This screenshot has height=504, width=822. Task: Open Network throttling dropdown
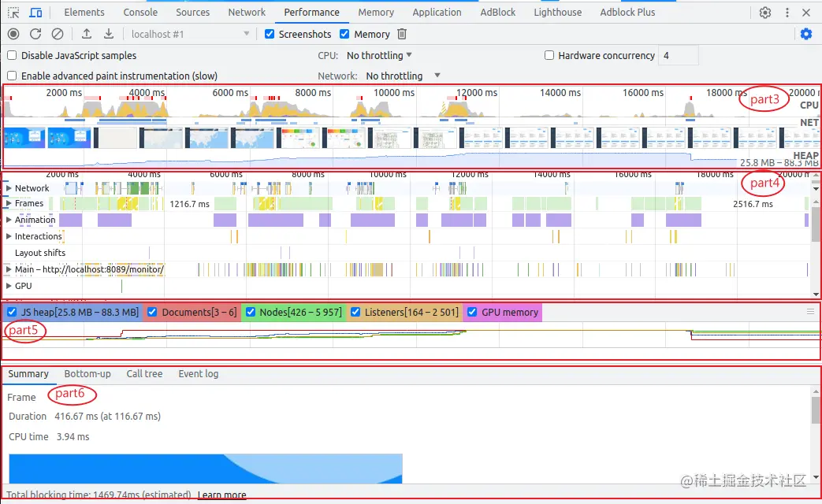(x=403, y=76)
